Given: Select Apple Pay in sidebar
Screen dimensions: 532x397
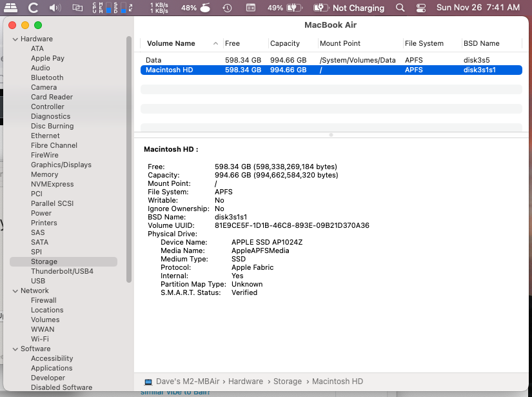Looking at the screenshot, I should (48, 58).
